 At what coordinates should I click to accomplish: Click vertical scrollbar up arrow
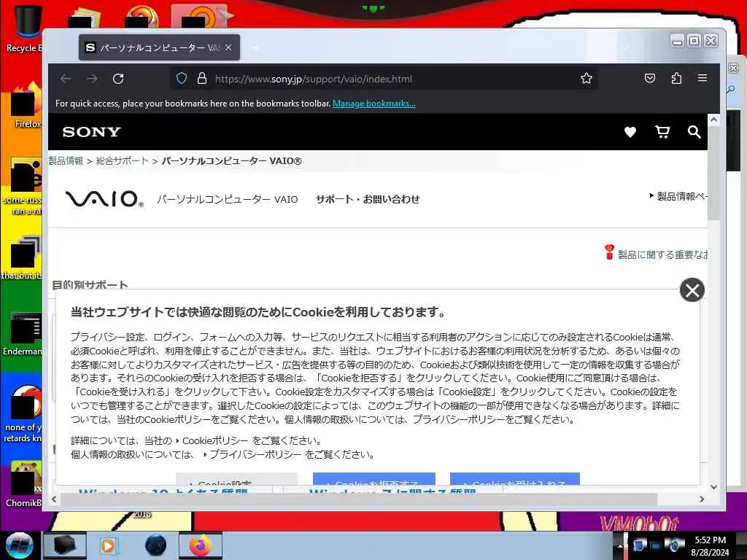[713, 120]
